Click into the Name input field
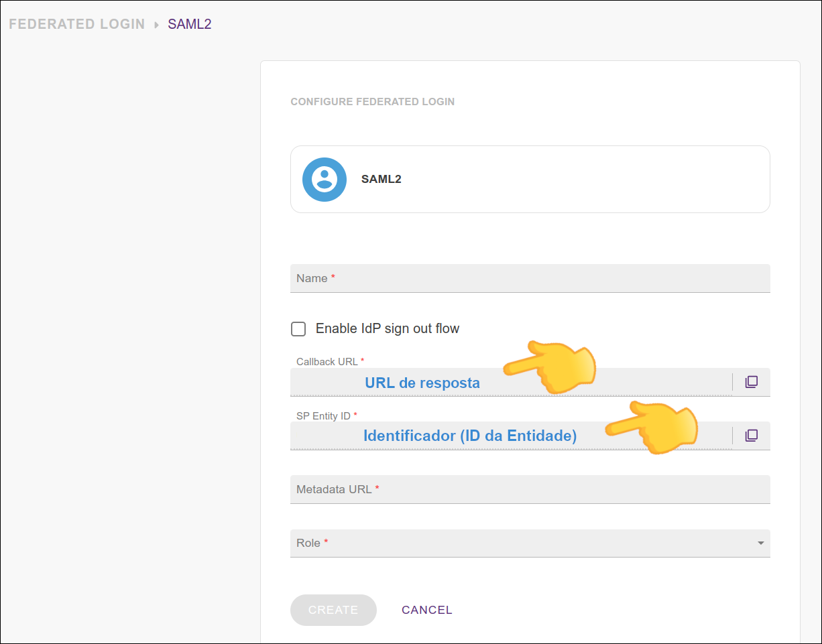Screen dimensions: 822x644 coord(530,278)
